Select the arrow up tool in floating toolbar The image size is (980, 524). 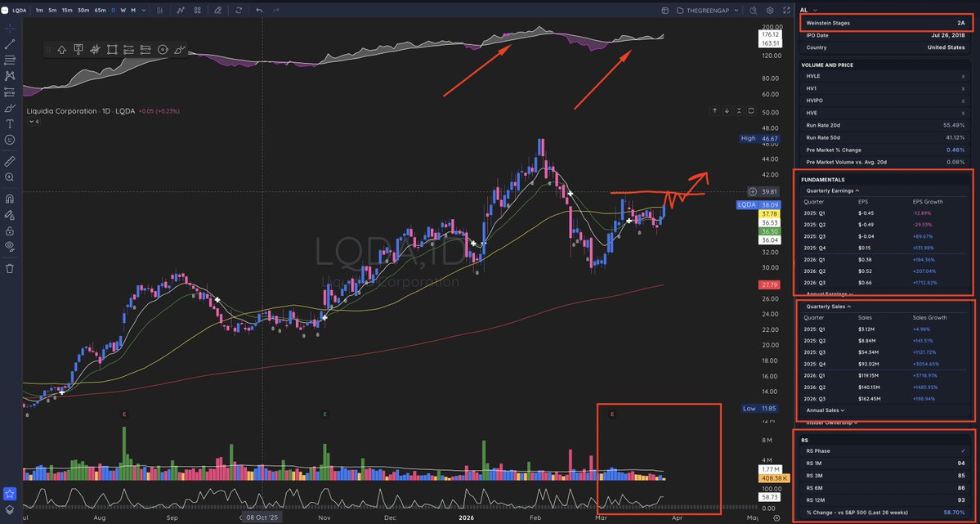pos(62,50)
